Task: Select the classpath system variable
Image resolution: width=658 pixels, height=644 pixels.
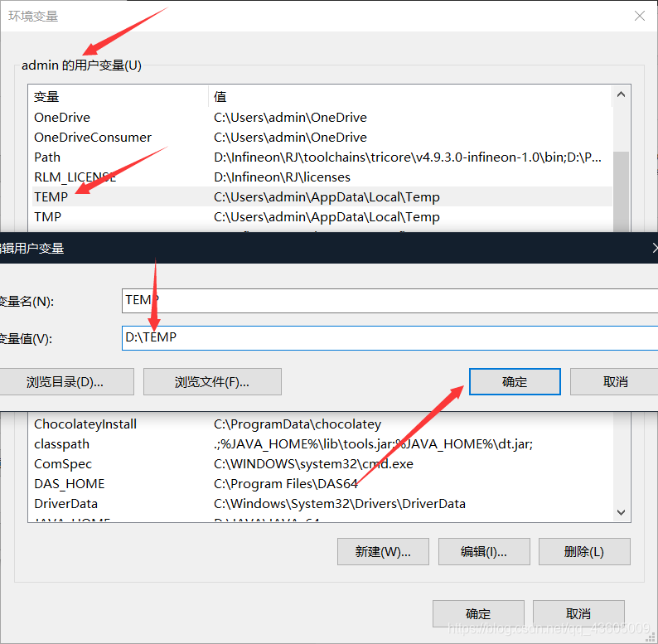Action: tap(322, 443)
